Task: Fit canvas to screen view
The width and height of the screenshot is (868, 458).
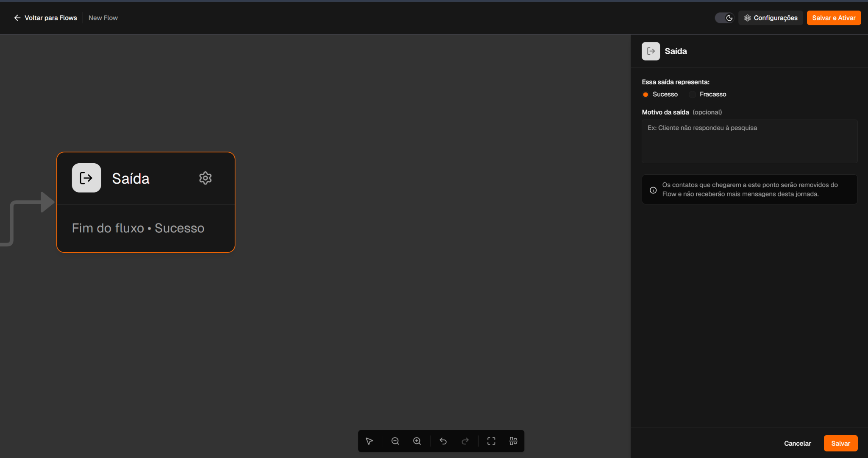Action: click(x=491, y=441)
